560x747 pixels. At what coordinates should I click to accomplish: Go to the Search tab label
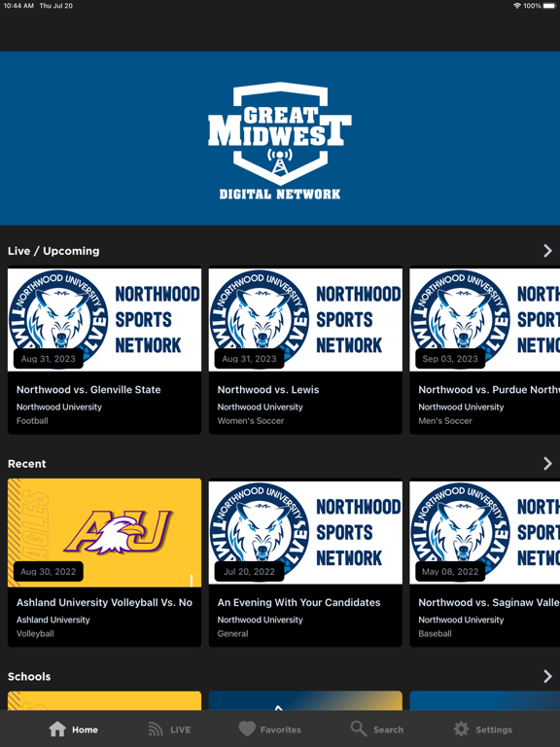pos(388,729)
